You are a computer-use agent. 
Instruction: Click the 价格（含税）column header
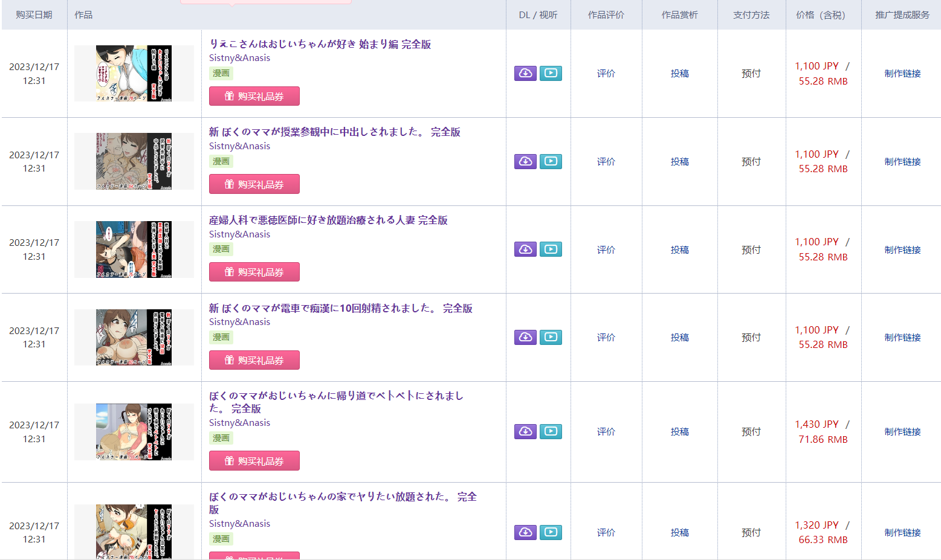823,15
